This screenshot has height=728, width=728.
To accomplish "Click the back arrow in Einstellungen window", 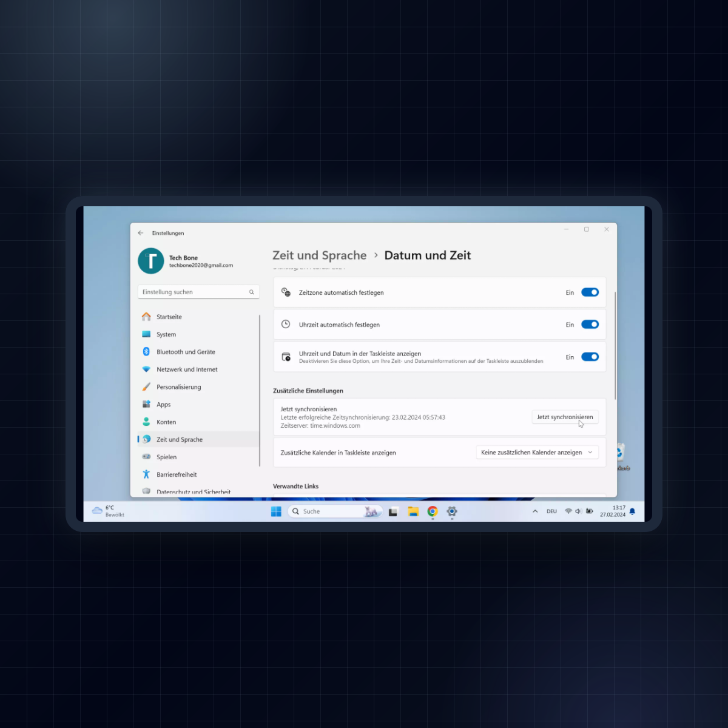I will 141,233.
